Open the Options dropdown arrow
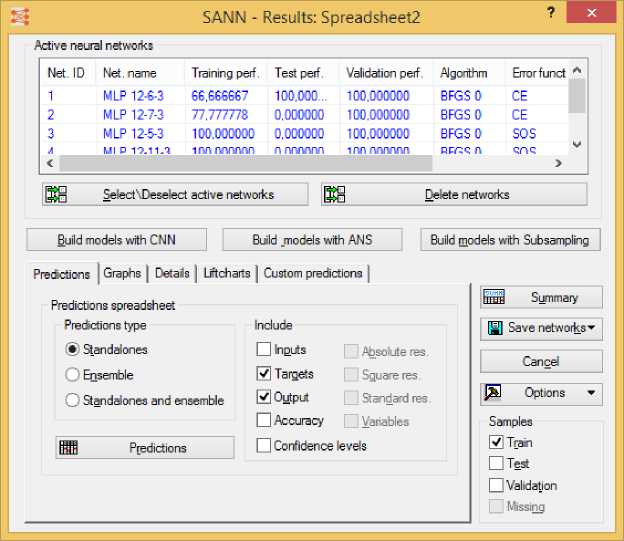624x541 pixels. [590, 393]
